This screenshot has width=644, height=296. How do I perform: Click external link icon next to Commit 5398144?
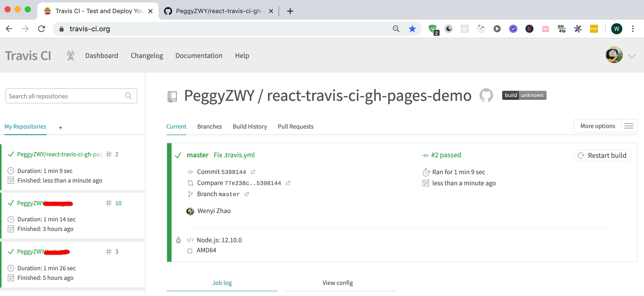click(x=253, y=172)
